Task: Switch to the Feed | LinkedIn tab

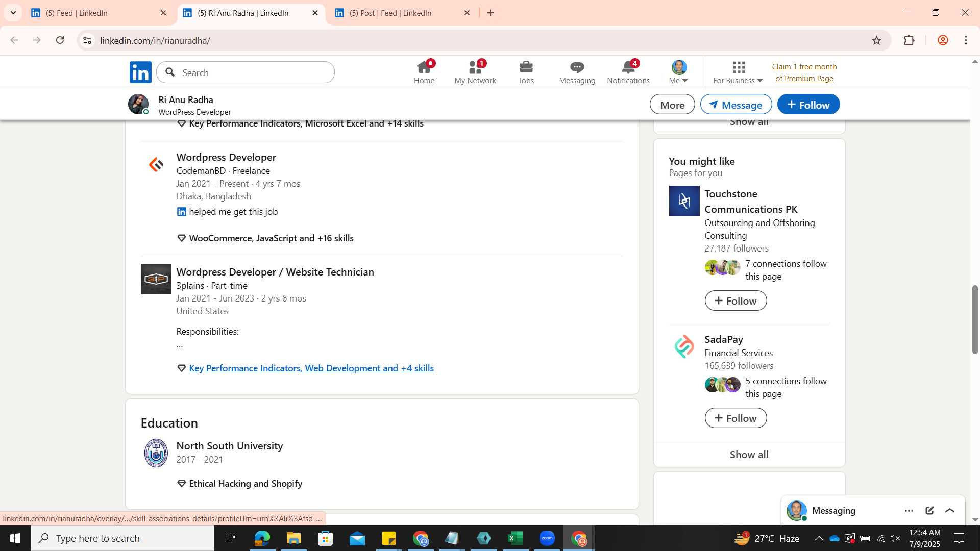Action: click(97, 13)
